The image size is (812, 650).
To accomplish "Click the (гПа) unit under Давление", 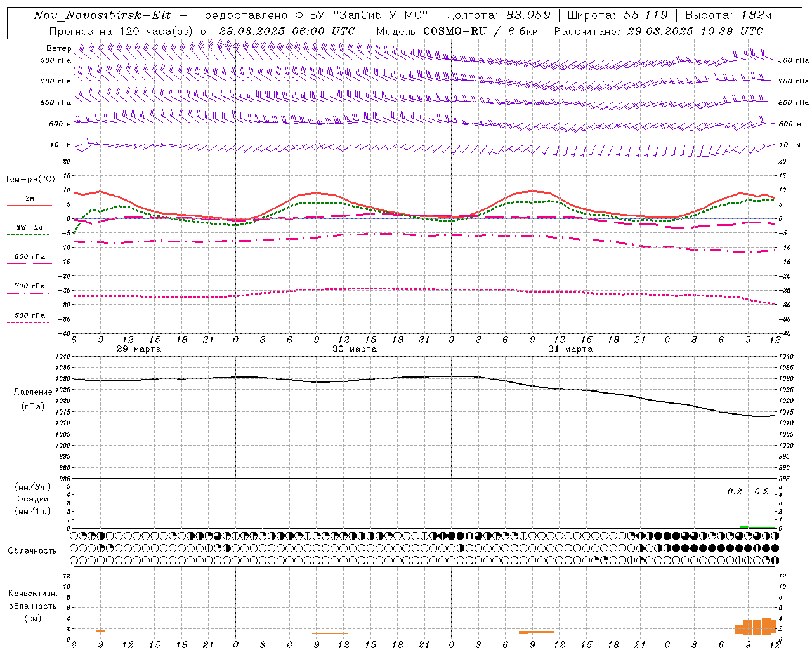I will click(33, 407).
